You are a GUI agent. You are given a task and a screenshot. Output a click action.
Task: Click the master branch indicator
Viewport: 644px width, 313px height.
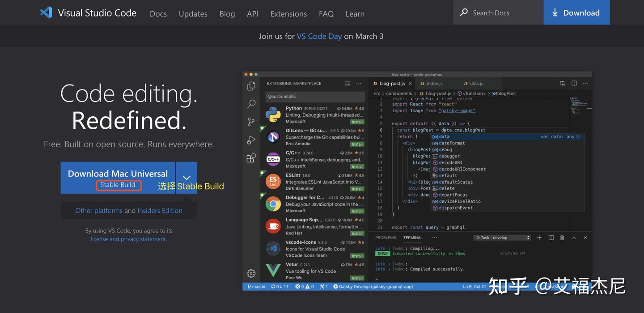[x=256, y=286]
